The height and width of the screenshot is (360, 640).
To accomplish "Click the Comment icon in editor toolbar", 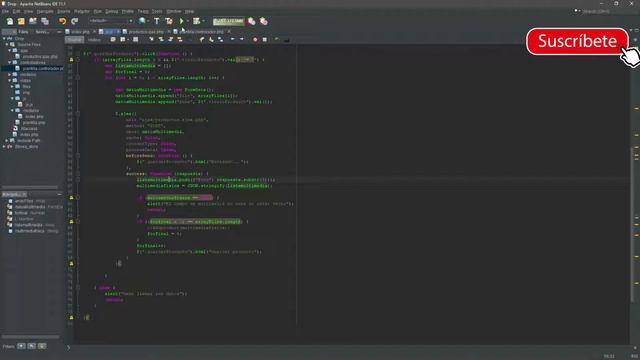I will click(x=277, y=40).
